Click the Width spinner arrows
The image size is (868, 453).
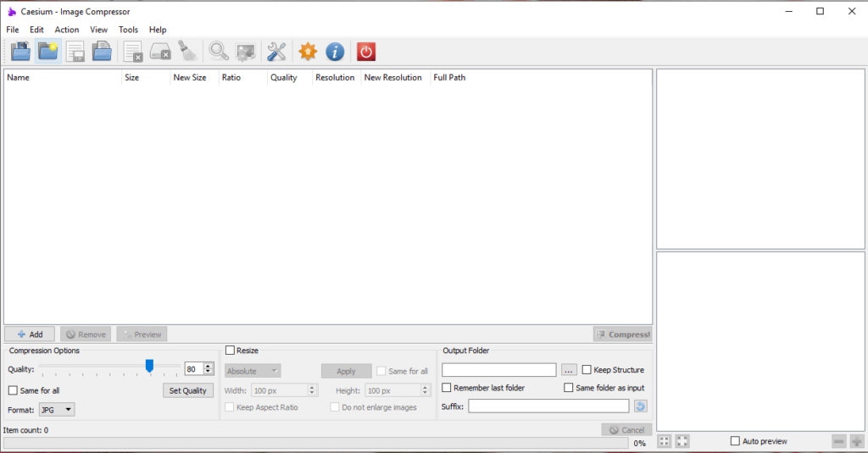coord(312,390)
